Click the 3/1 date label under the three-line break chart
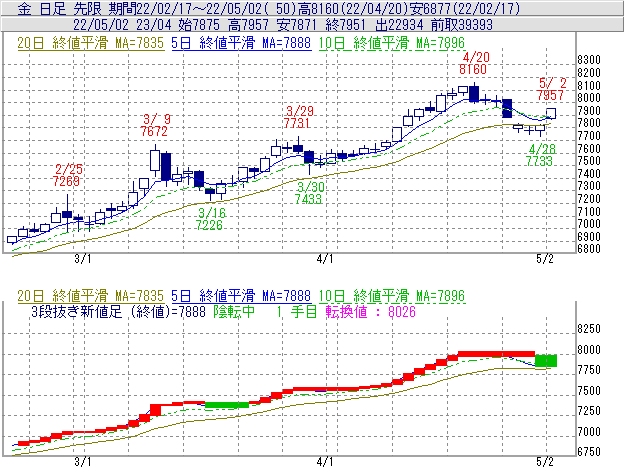The height and width of the screenshot is (475, 624). coord(83,462)
